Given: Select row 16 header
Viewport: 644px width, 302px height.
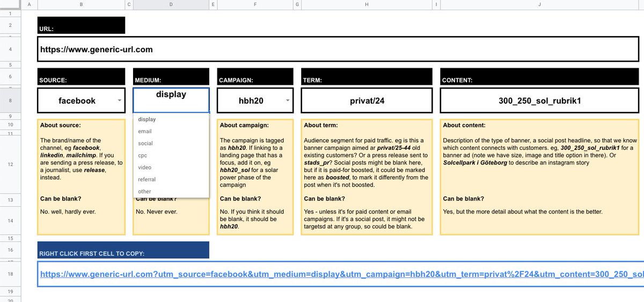Looking at the screenshot, I should [x=11, y=250].
